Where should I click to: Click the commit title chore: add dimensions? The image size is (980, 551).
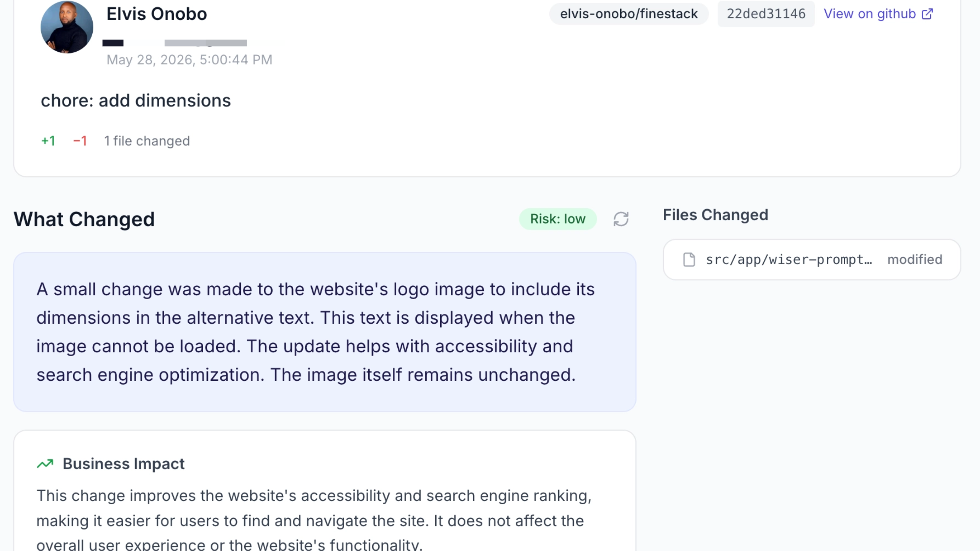(x=136, y=101)
